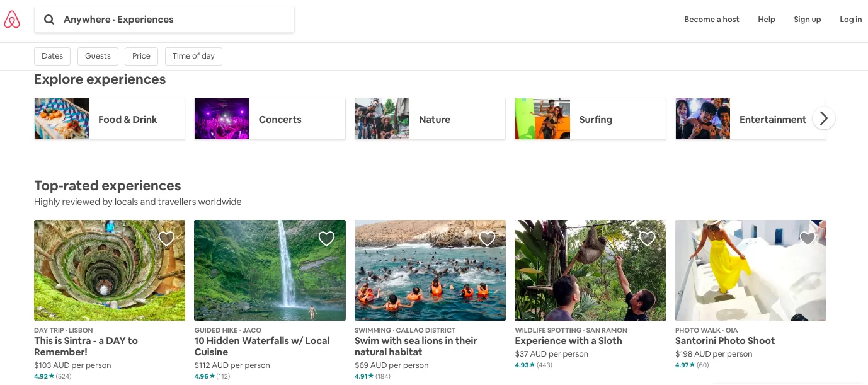Open '10 Hidden Waterfalls w/ Local Cuisine' title

pos(262,347)
